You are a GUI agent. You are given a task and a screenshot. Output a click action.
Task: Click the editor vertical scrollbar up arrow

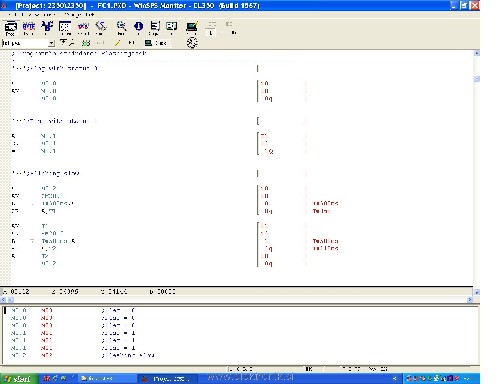click(x=477, y=53)
